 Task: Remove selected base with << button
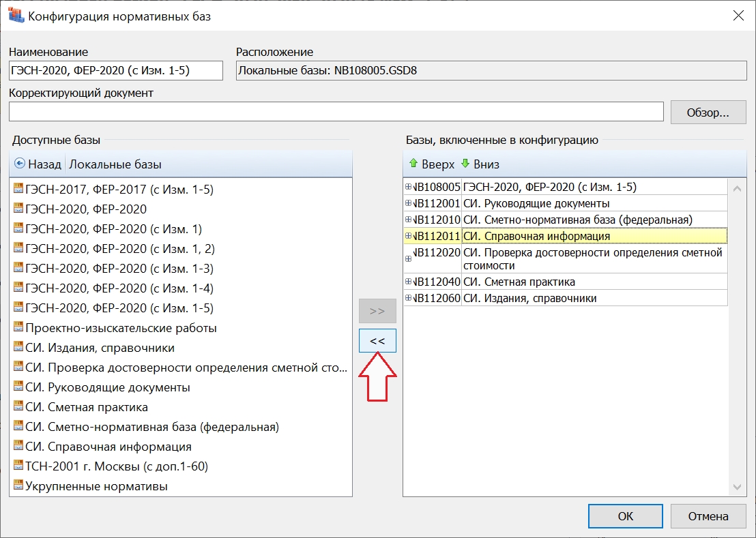click(x=377, y=341)
